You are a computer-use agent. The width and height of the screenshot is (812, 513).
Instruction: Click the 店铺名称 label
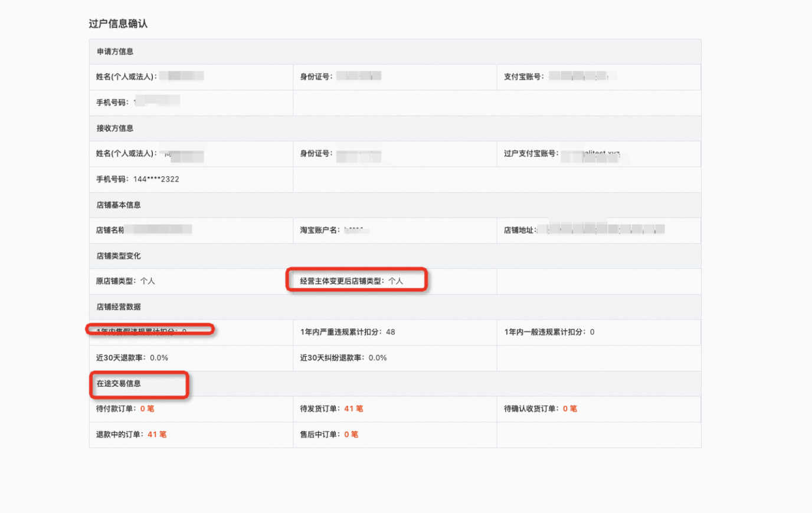tap(110, 230)
